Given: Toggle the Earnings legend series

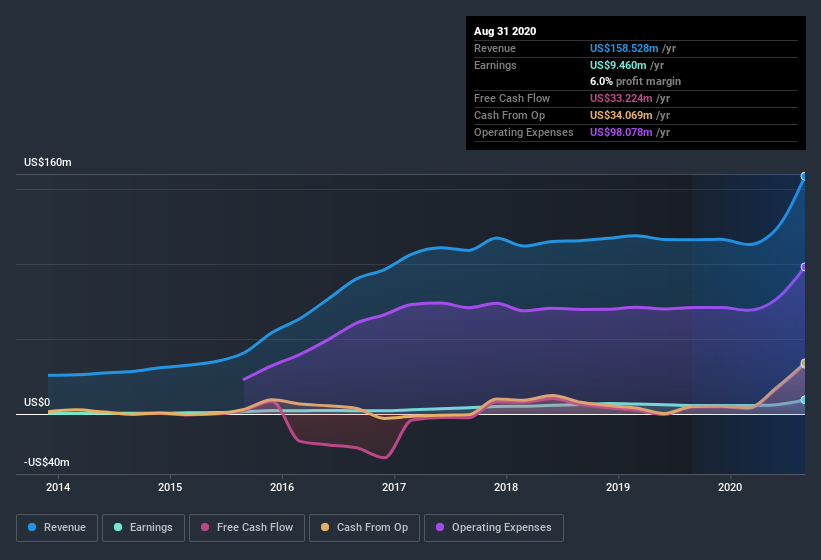Looking at the screenshot, I should [144, 527].
